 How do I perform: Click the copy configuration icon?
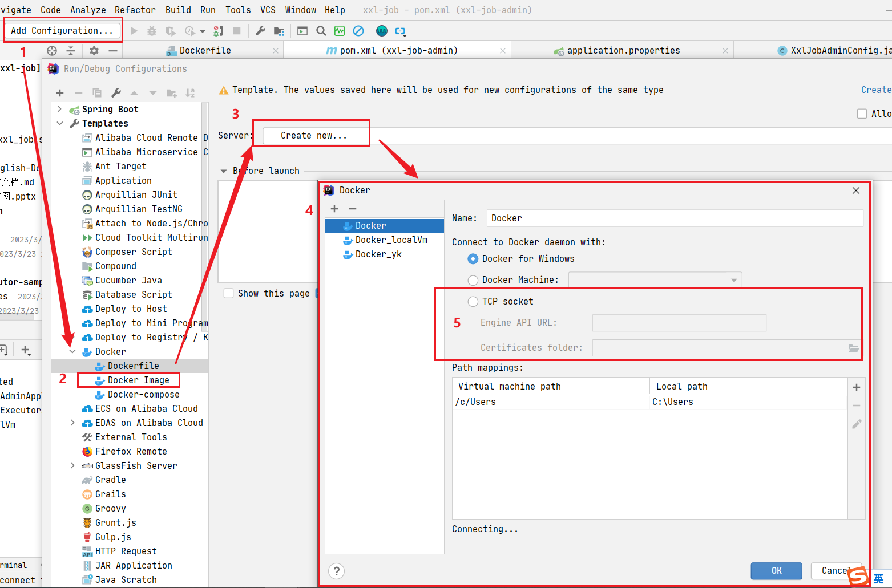coord(97,93)
